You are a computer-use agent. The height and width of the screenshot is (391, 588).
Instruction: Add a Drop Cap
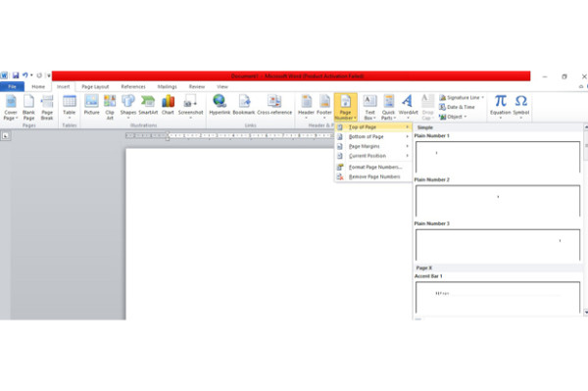click(x=427, y=107)
